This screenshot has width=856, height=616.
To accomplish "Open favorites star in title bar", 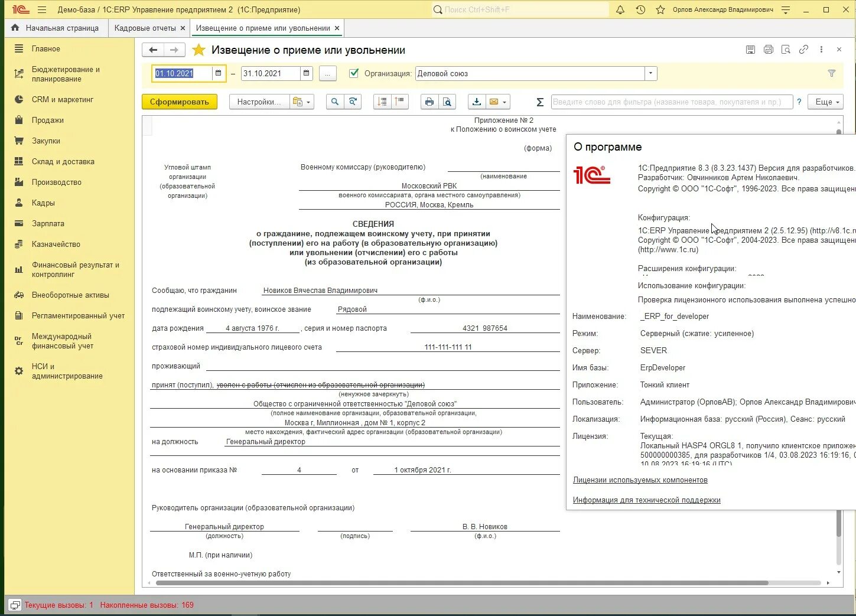I will pyautogui.click(x=660, y=9).
